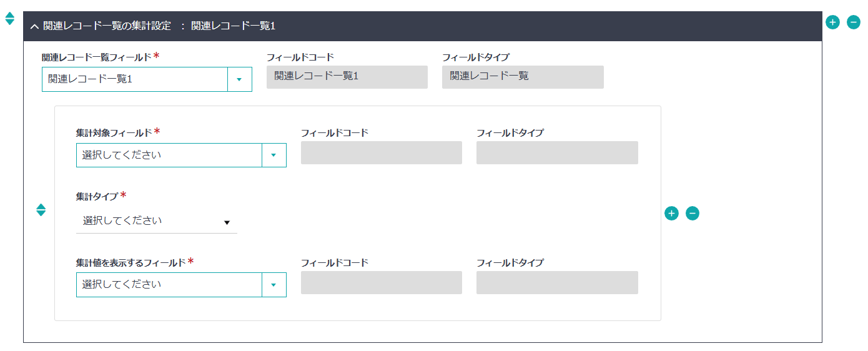Open the 関連レコード一覧フィールド dropdown arrow
Screen dimensions: 868x351
[x=239, y=79]
